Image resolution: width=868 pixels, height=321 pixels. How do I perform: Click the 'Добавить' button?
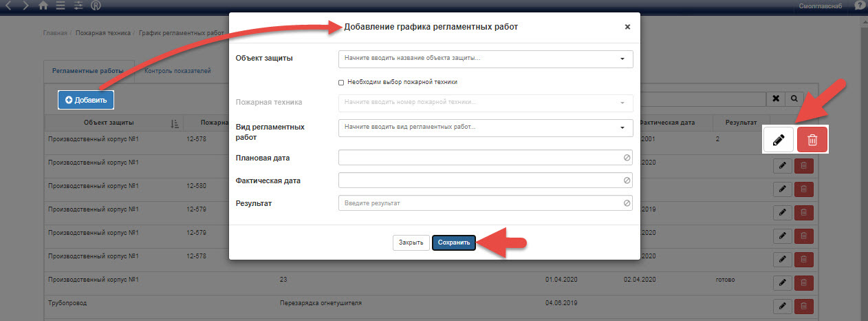[86, 100]
